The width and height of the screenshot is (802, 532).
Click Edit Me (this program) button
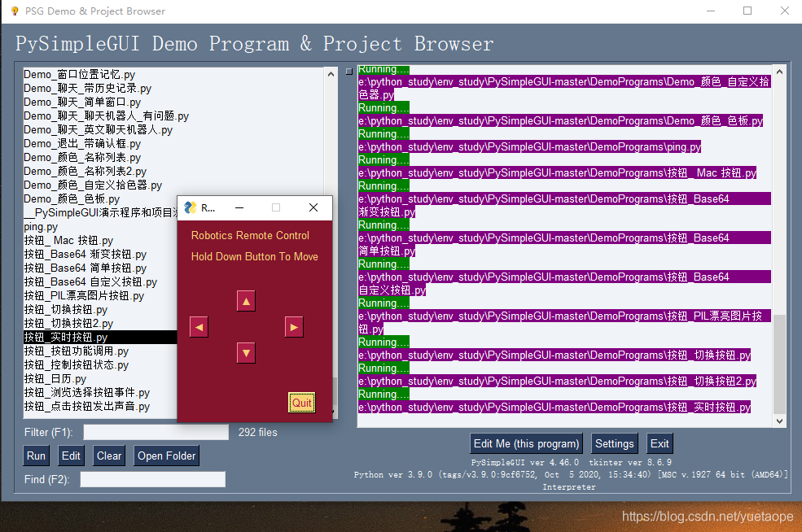click(526, 443)
